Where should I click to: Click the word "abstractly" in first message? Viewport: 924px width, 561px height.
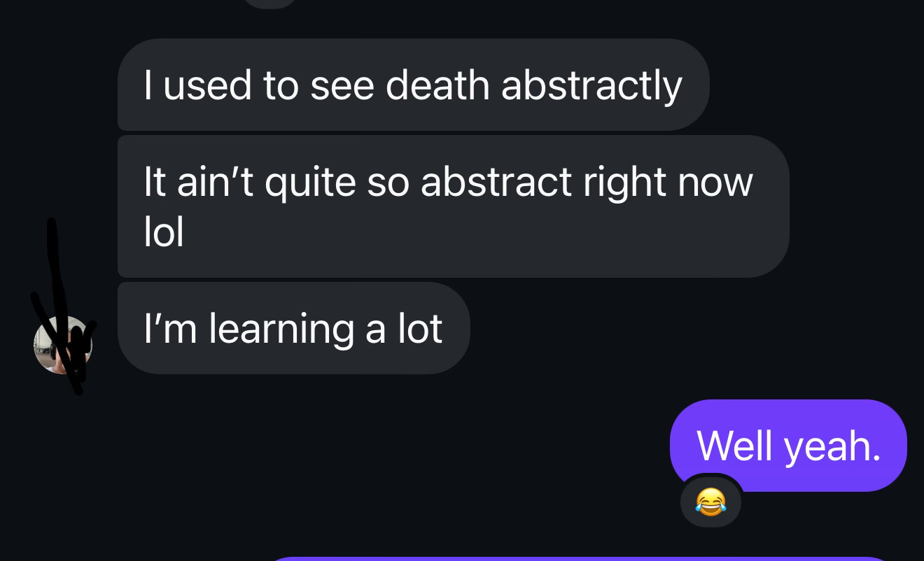click(591, 87)
